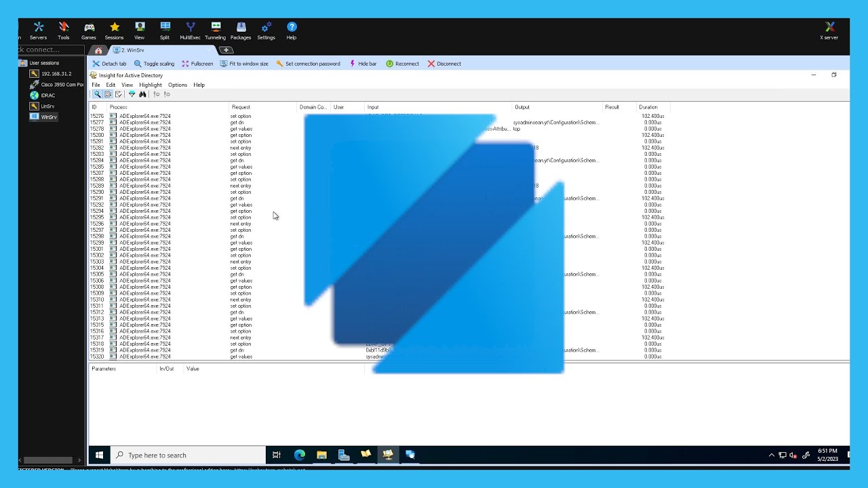Click the X server icon
This screenshot has width=868, height=488.
coord(829,30)
